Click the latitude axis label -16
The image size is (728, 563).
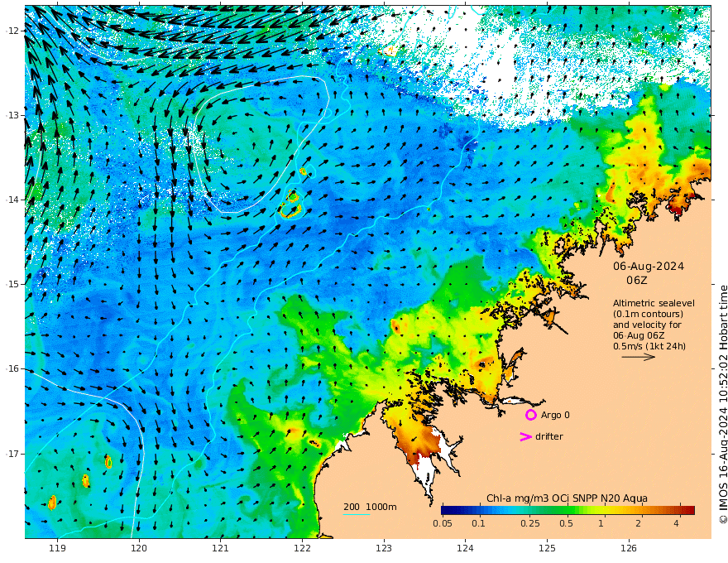pyautogui.click(x=12, y=368)
